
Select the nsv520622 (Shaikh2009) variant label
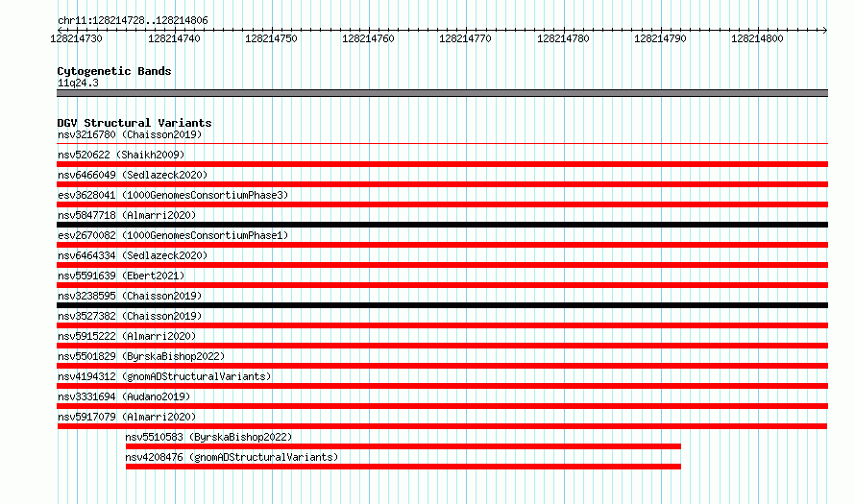pos(121,155)
